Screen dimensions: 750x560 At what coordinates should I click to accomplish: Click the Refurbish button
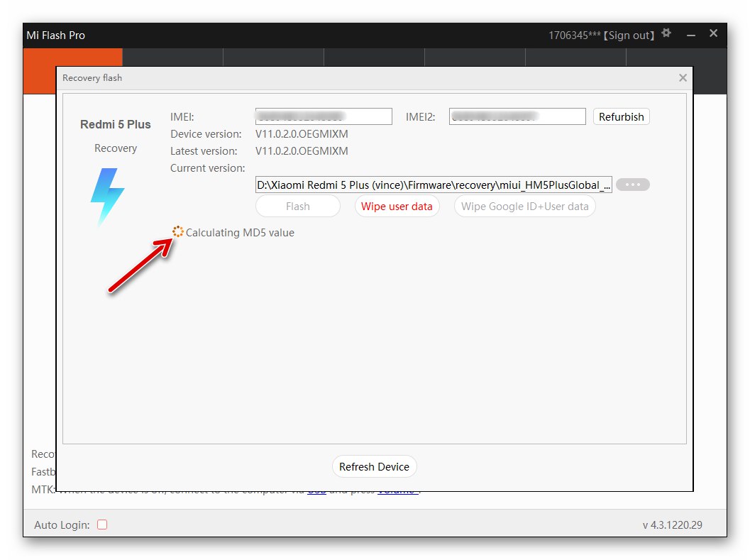tap(622, 117)
